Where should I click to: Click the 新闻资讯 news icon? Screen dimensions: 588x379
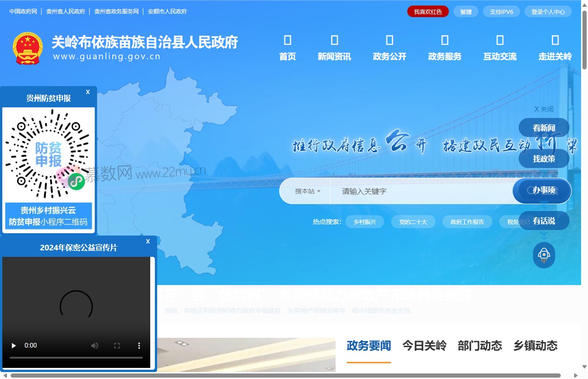[334, 41]
